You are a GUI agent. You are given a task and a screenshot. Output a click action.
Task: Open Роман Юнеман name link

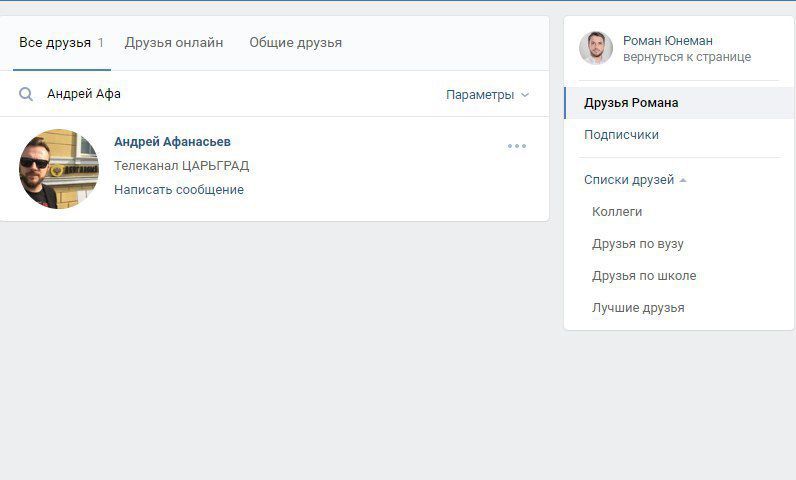point(668,41)
